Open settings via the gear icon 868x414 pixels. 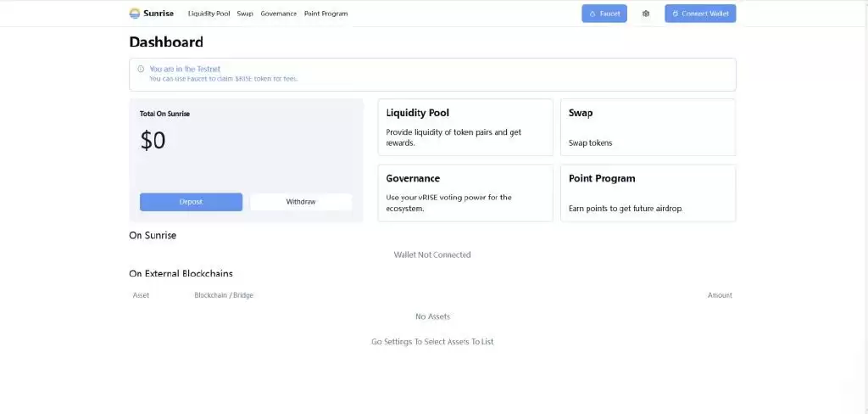(646, 14)
